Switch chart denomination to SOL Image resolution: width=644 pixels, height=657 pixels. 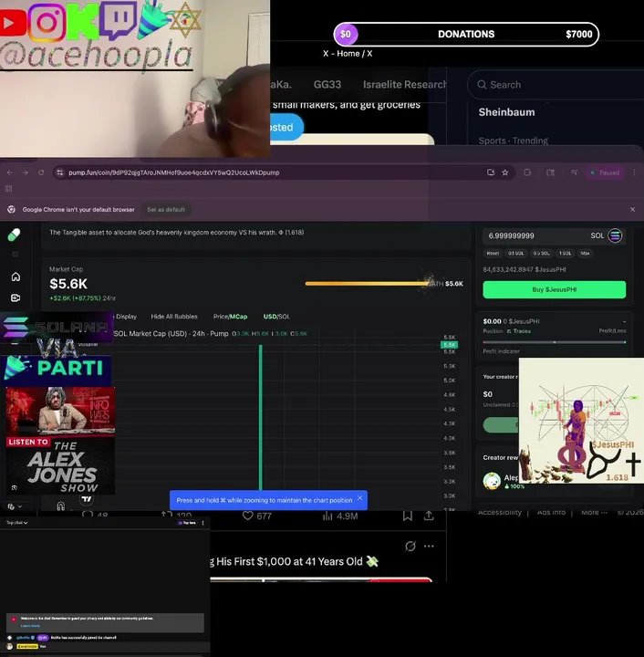click(x=284, y=317)
